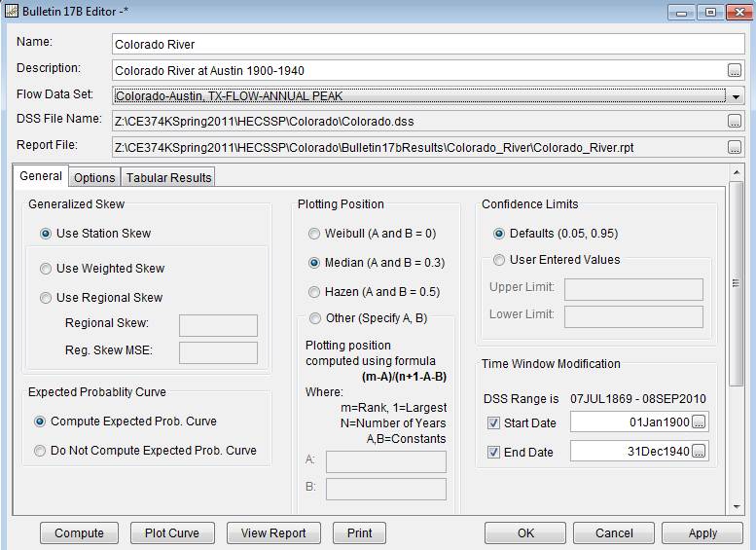Maximize the Bulletin 17B Editor window

[710, 13]
